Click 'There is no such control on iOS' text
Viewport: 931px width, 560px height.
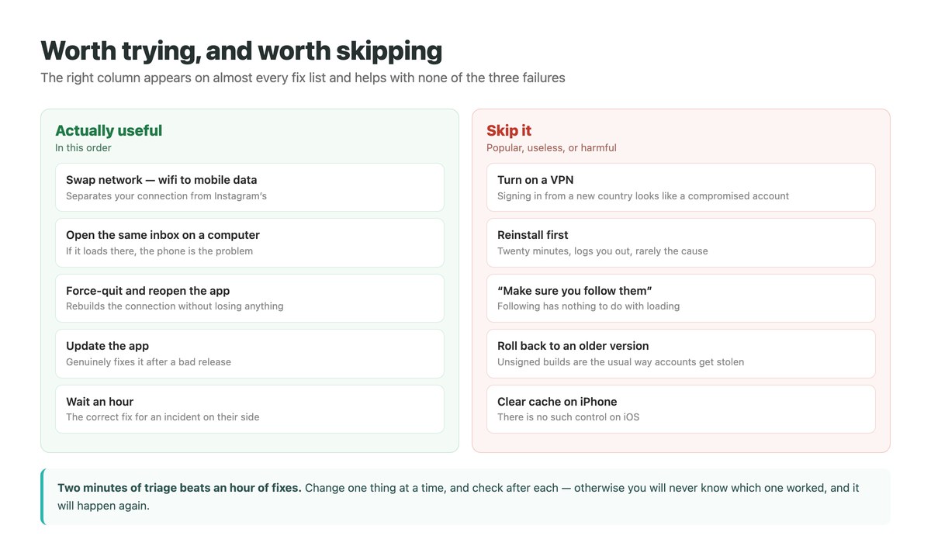click(569, 417)
